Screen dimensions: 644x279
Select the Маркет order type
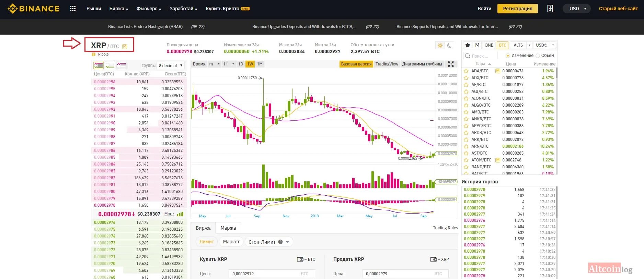[231, 242]
